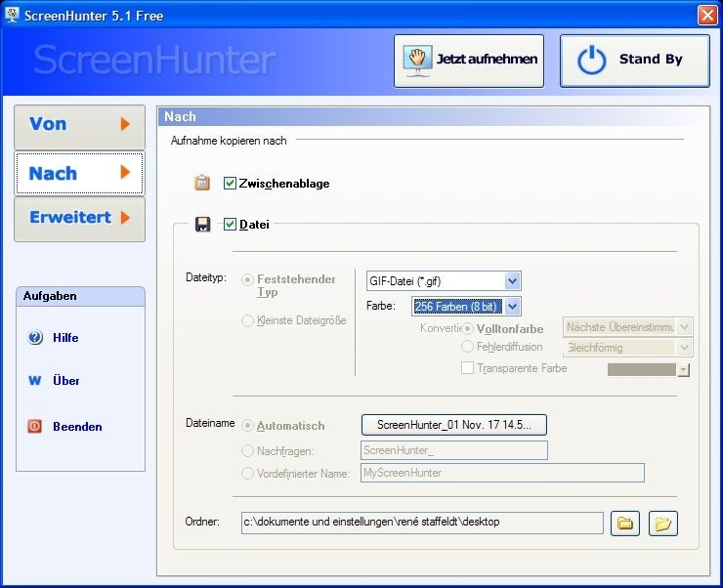Select the Volltonfarbe radio button

[468, 328]
